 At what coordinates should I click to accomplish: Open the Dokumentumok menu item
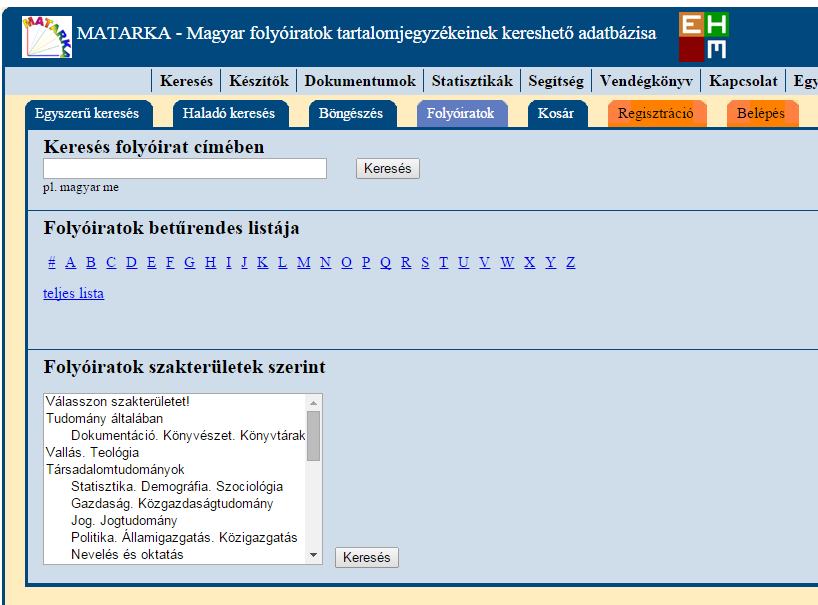pyautogui.click(x=360, y=81)
